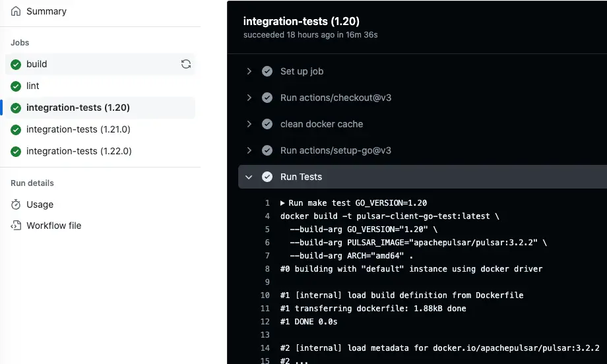The height and width of the screenshot is (364, 607).
Task: Click log line number 8
Action: [x=267, y=269]
